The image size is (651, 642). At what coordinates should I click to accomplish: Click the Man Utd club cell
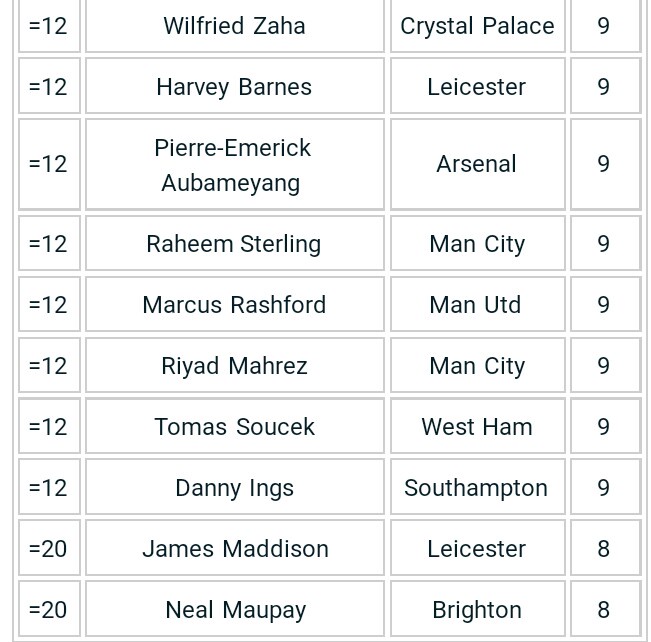coord(477,305)
